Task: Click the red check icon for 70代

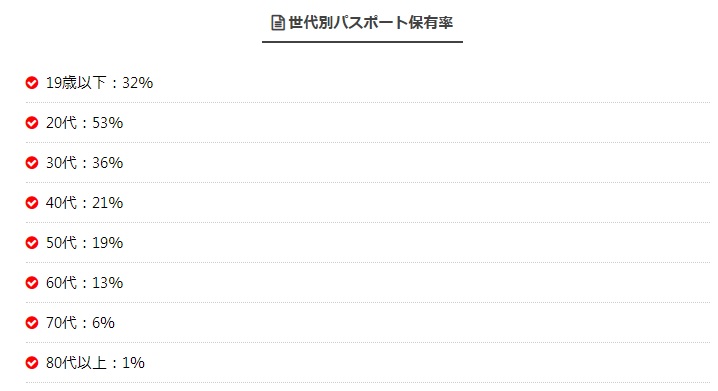Action: 32,322
